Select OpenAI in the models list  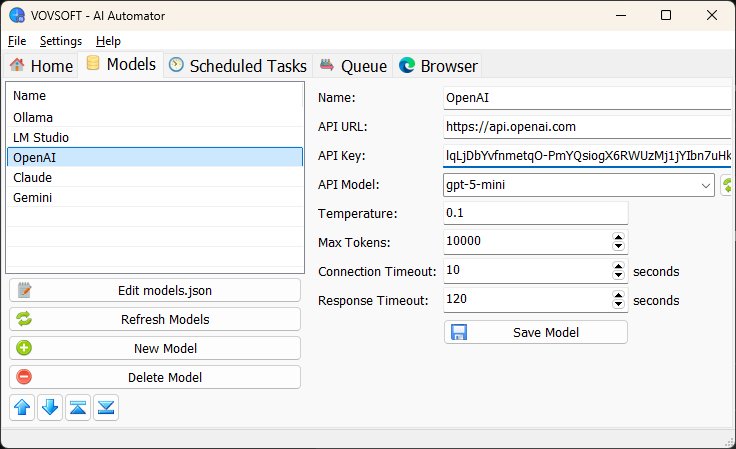[155, 157]
